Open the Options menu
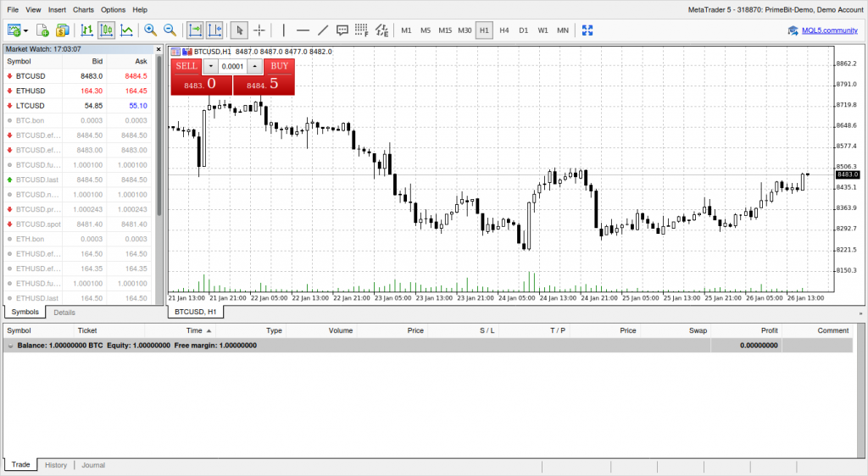 (x=113, y=9)
